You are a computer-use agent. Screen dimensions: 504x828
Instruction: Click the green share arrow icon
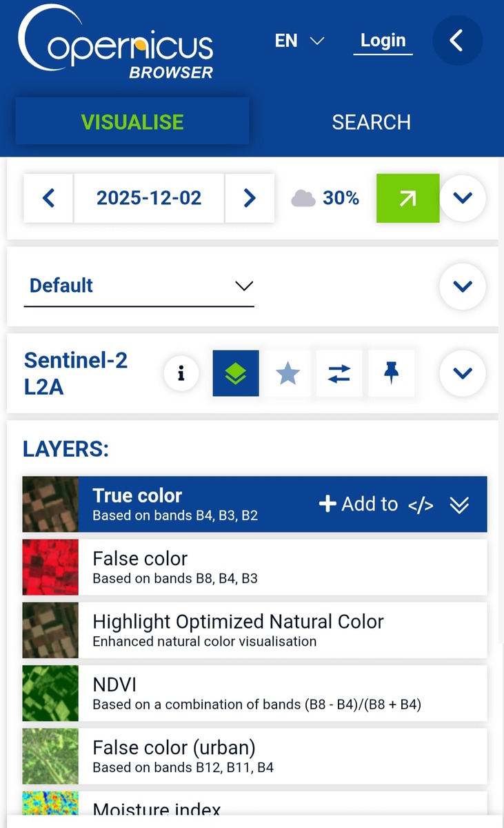tap(407, 199)
